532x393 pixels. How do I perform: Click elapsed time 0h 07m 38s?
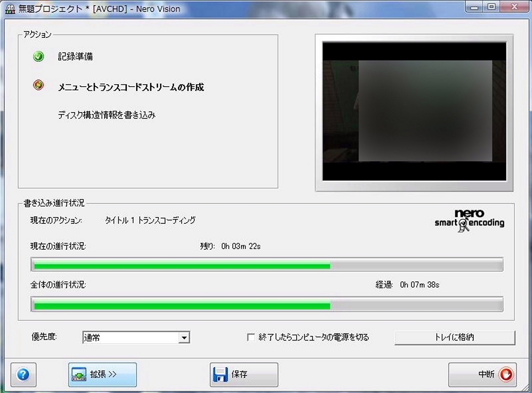(420, 285)
